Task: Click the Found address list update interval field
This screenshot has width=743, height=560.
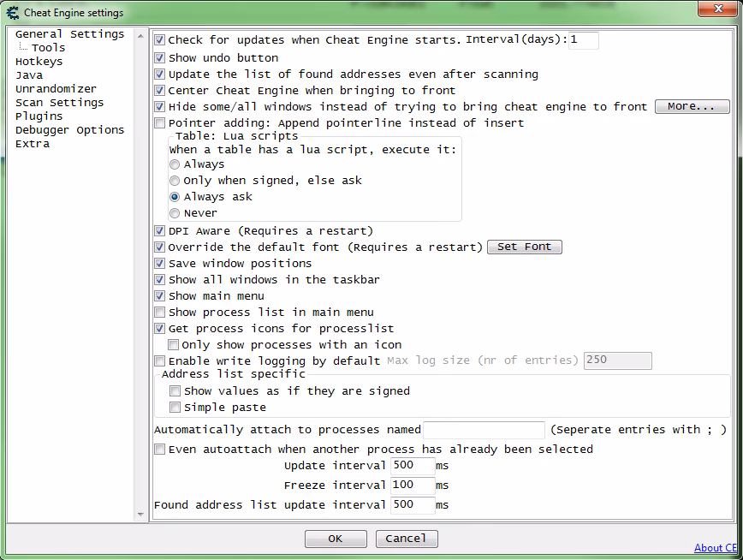Action: point(413,505)
